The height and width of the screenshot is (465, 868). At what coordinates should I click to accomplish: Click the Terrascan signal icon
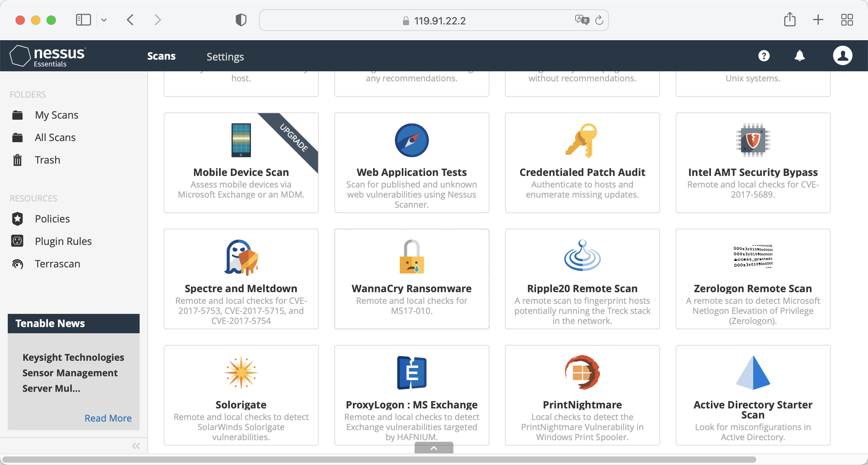coord(17,264)
